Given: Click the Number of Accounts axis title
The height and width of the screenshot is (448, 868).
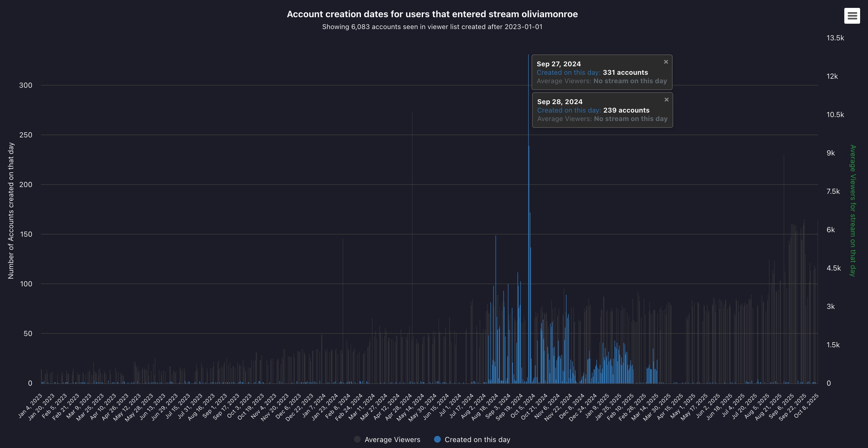Looking at the screenshot, I should pyautogui.click(x=11, y=211).
